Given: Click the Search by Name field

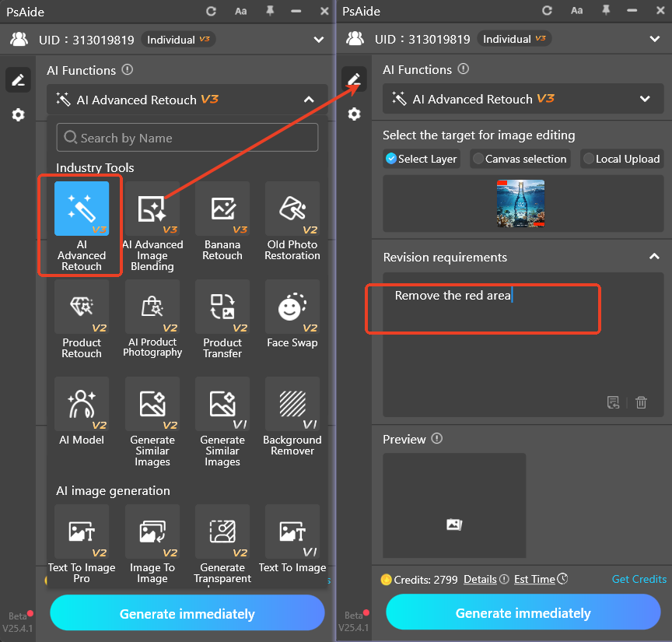Looking at the screenshot, I should point(187,137).
